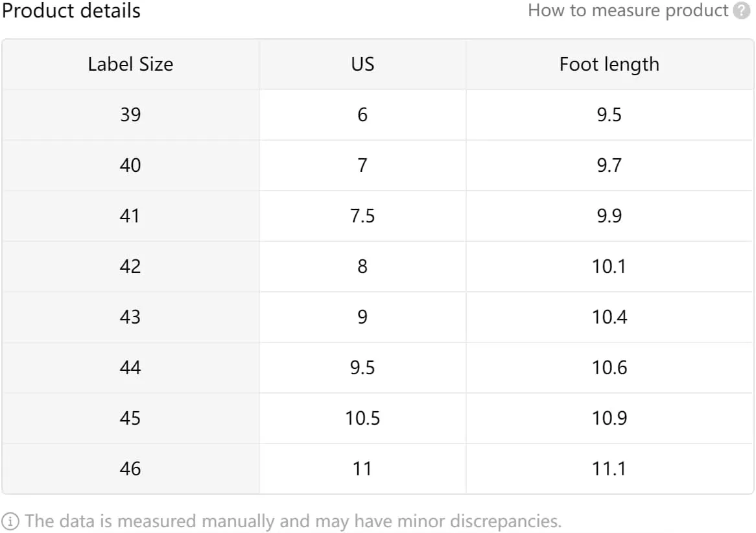Click the question mark help icon

(x=741, y=10)
